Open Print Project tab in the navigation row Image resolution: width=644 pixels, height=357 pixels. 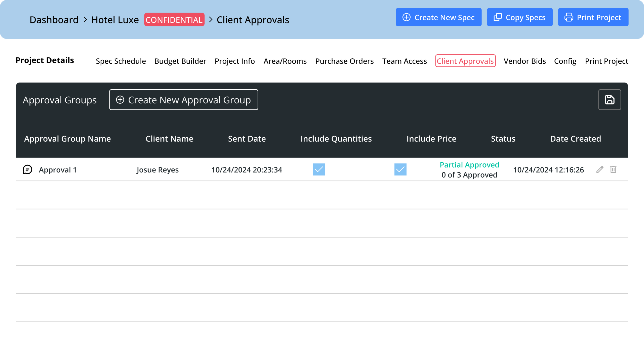(x=607, y=61)
